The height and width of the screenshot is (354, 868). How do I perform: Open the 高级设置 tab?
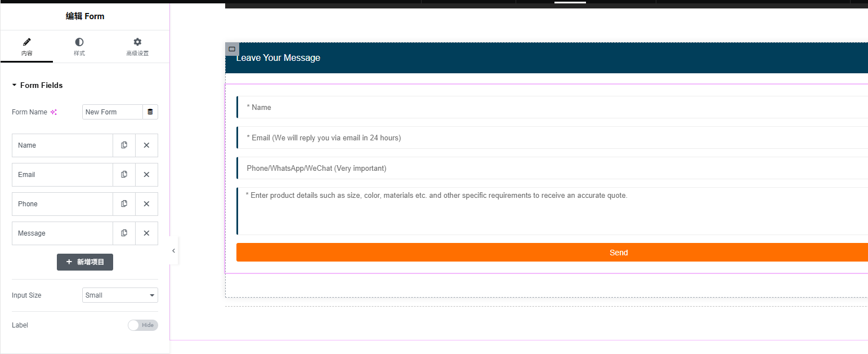coord(137,47)
